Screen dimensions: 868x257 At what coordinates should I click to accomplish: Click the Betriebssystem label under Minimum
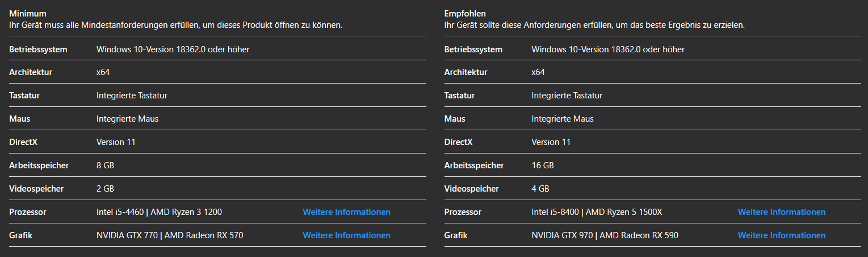pos(38,49)
